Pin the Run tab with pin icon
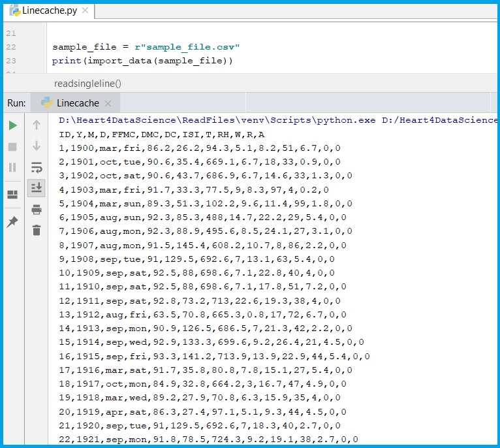 click(x=12, y=222)
